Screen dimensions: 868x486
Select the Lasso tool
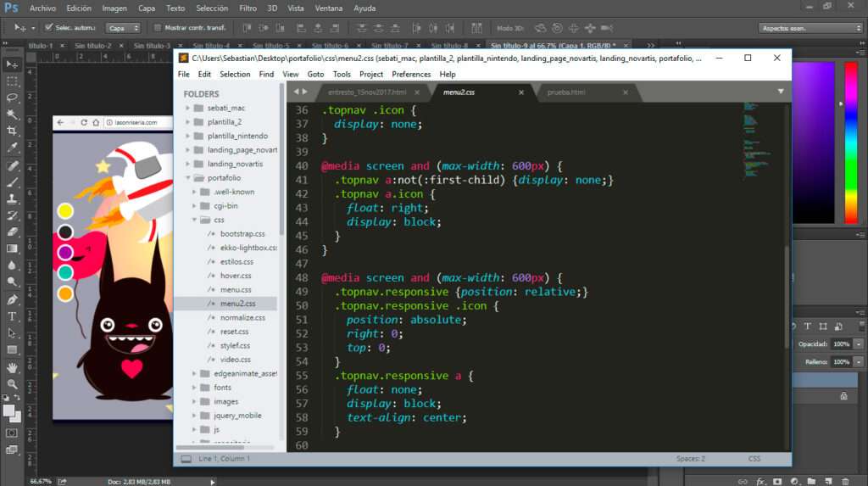[12, 98]
